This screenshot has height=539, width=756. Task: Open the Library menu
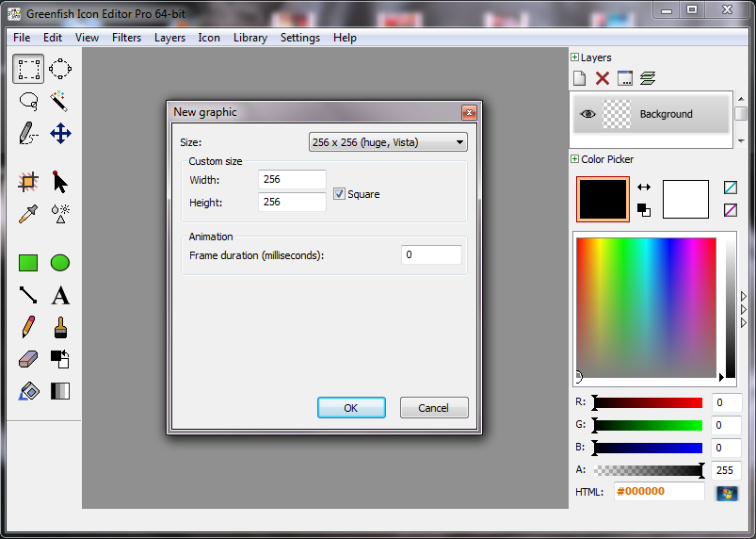(250, 38)
